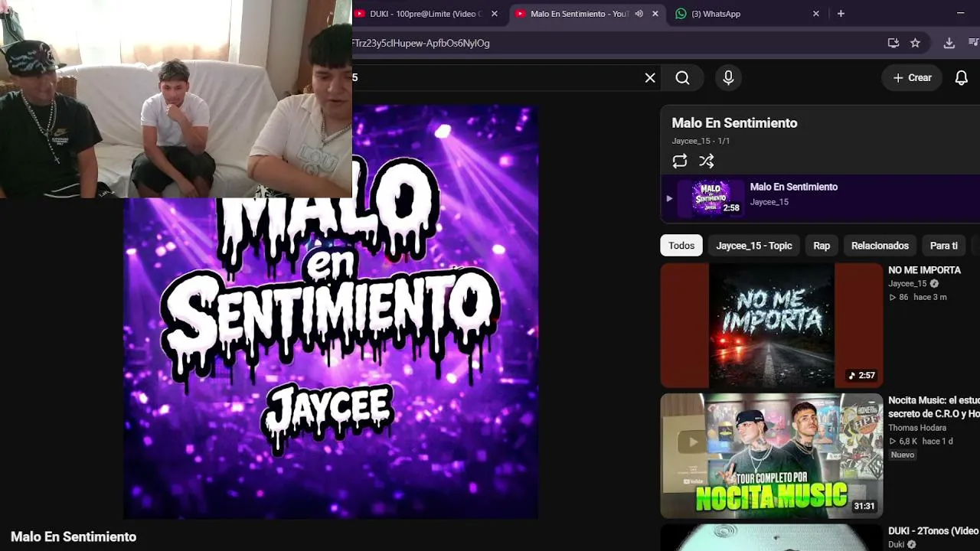Toggle shuffle in the playlist panel
Image resolution: width=980 pixels, height=551 pixels.
pos(707,161)
